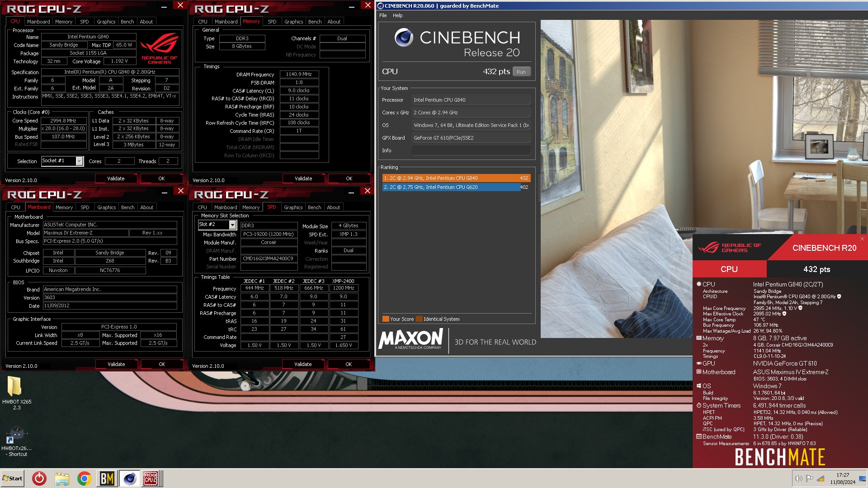The width and height of the screenshot is (868, 488).
Task: Click OK in the SPD tab window
Action: coord(349,364)
